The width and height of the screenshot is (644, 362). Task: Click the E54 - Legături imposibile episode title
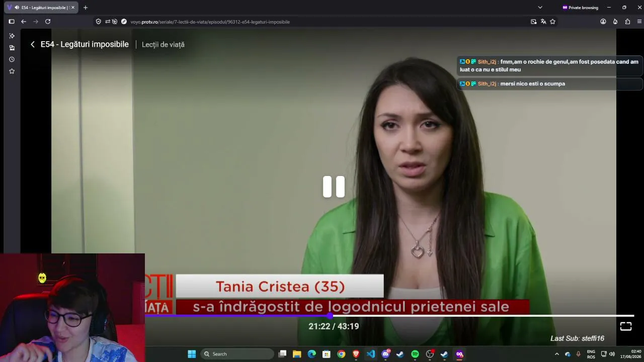[85, 44]
